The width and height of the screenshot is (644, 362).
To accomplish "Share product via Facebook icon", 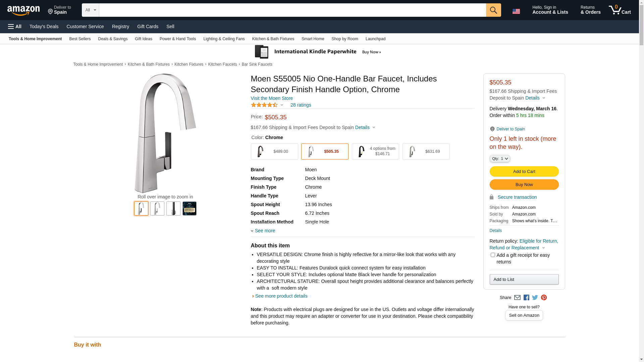I will [526, 298].
